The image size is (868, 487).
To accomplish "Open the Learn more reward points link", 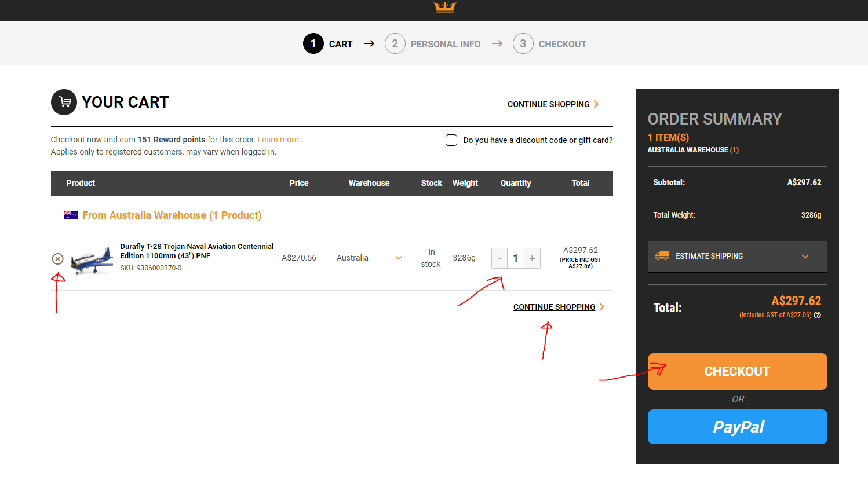I will pyautogui.click(x=281, y=140).
